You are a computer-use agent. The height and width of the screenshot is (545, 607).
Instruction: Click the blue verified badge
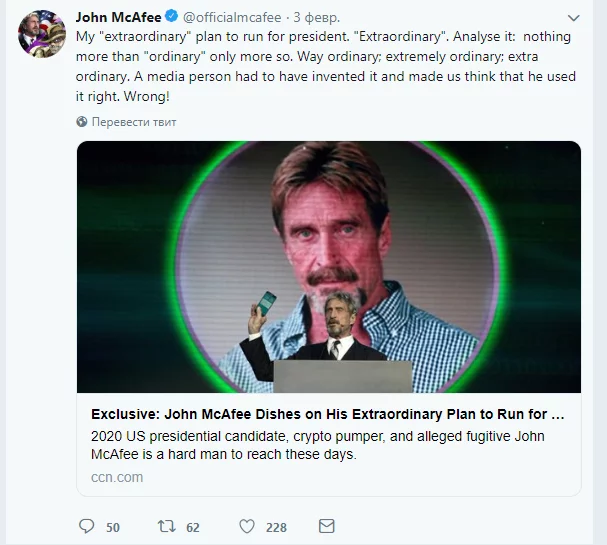click(x=172, y=18)
